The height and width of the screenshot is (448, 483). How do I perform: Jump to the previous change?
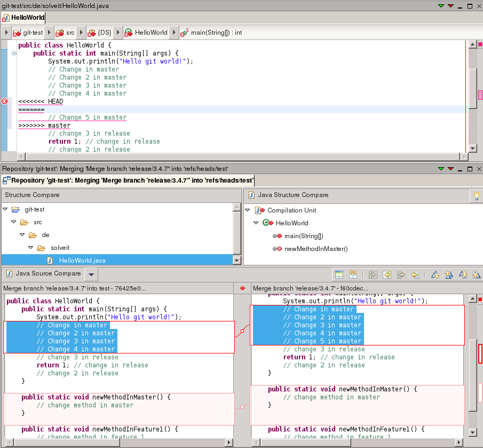click(x=476, y=274)
